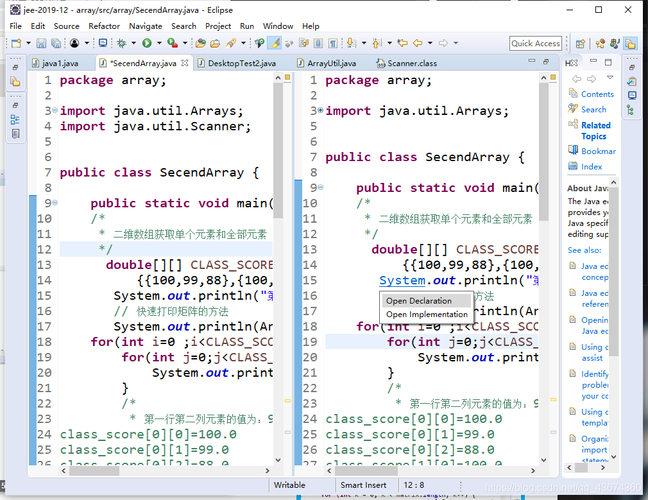Open the Contents link in Help

[x=597, y=94]
